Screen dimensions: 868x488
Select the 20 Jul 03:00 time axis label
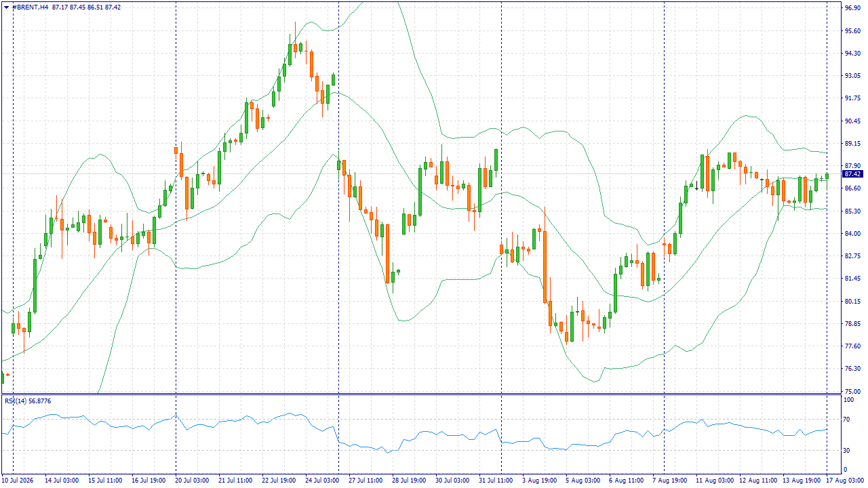191,480
